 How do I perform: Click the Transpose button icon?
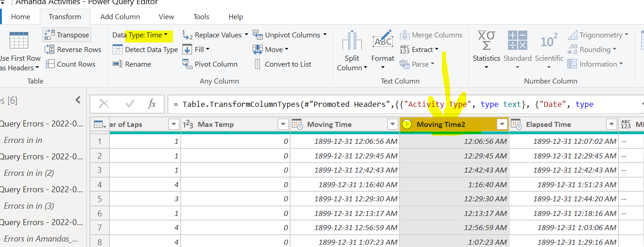click(50, 35)
